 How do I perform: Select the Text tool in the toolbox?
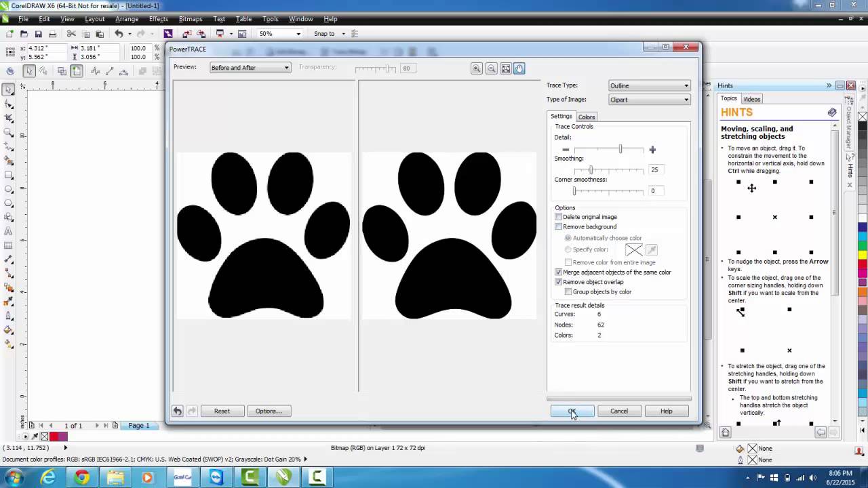click(x=9, y=231)
